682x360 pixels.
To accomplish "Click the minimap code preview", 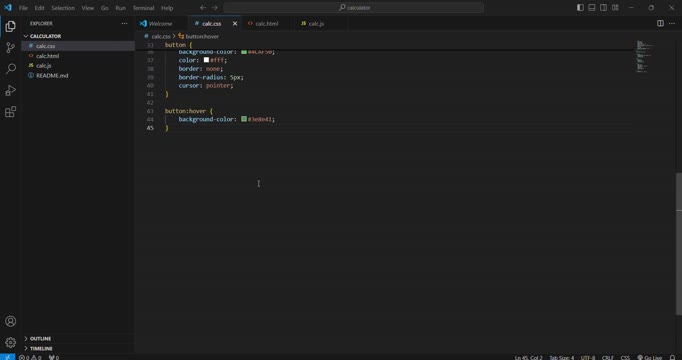I will [x=644, y=57].
